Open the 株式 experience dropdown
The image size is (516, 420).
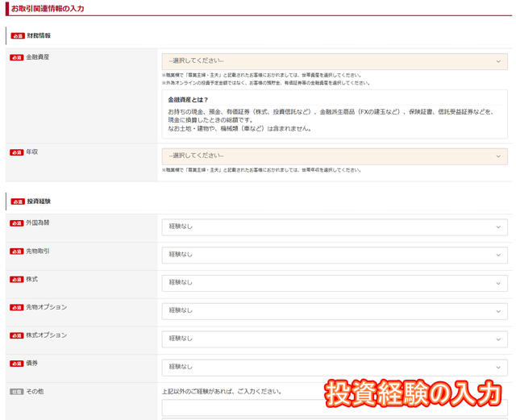pos(335,283)
